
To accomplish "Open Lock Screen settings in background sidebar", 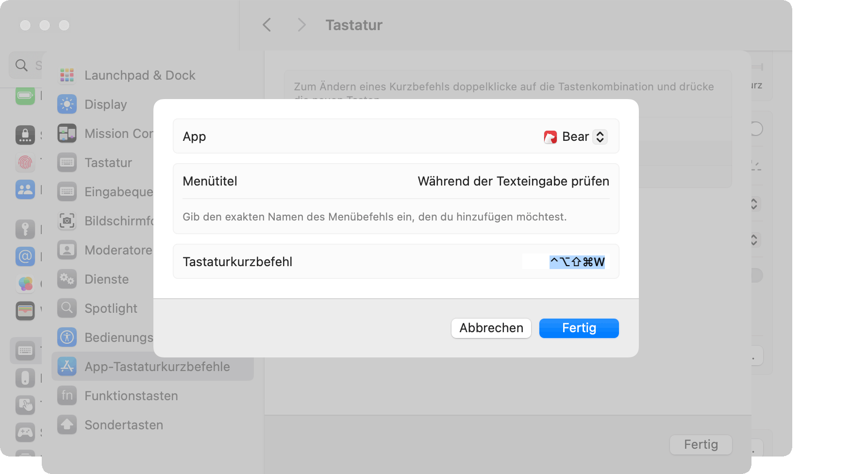I will click(x=25, y=135).
